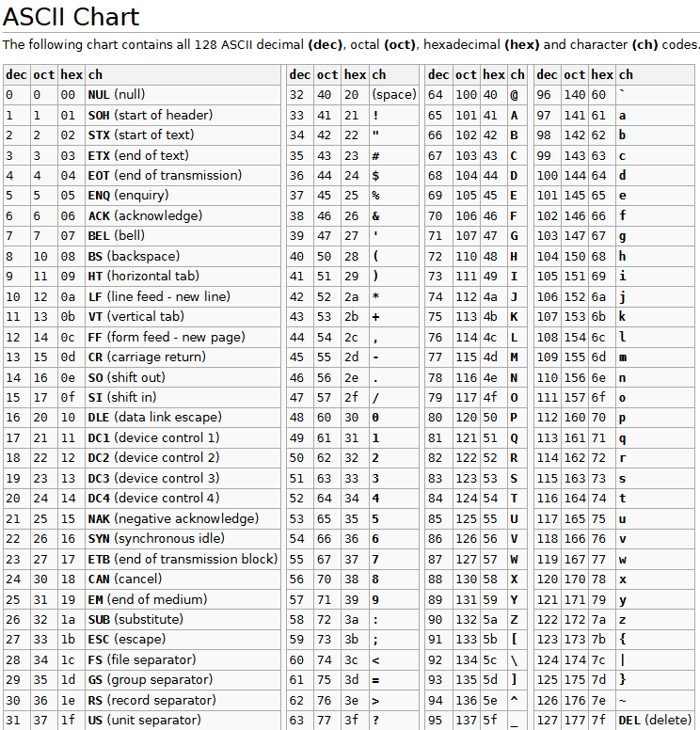Click the "&" character cell
700x730 pixels.
(x=394, y=216)
